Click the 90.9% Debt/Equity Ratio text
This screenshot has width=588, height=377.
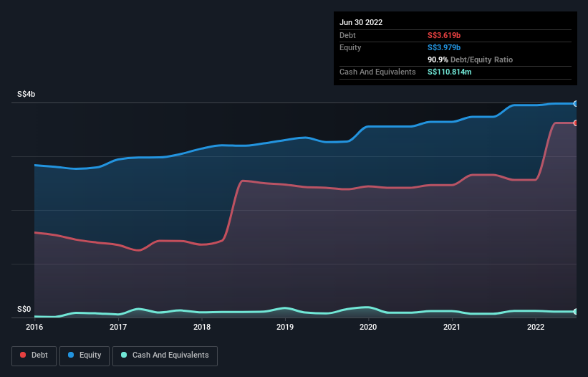(470, 59)
